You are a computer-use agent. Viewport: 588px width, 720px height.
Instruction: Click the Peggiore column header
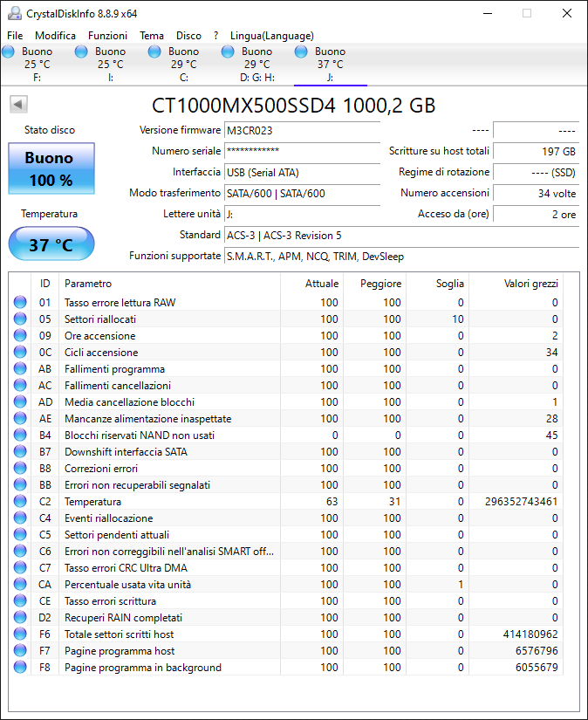[374, 284]
